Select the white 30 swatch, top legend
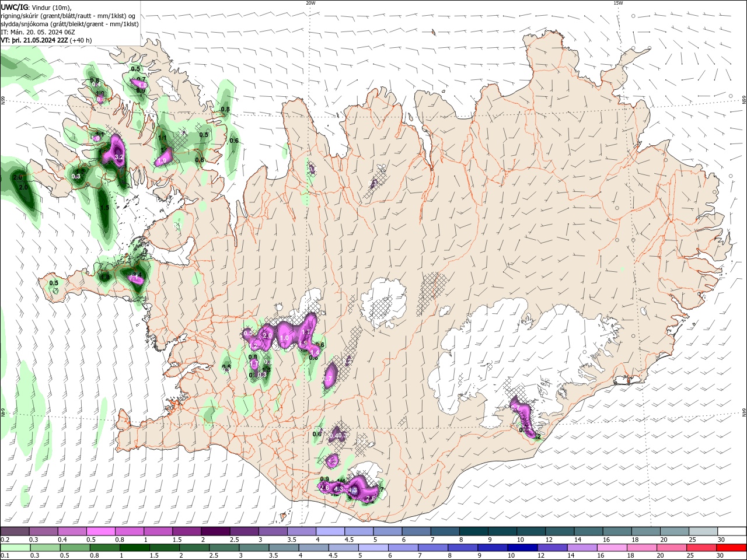The height and width of the screenshot is (560, 747). [731, 531]
